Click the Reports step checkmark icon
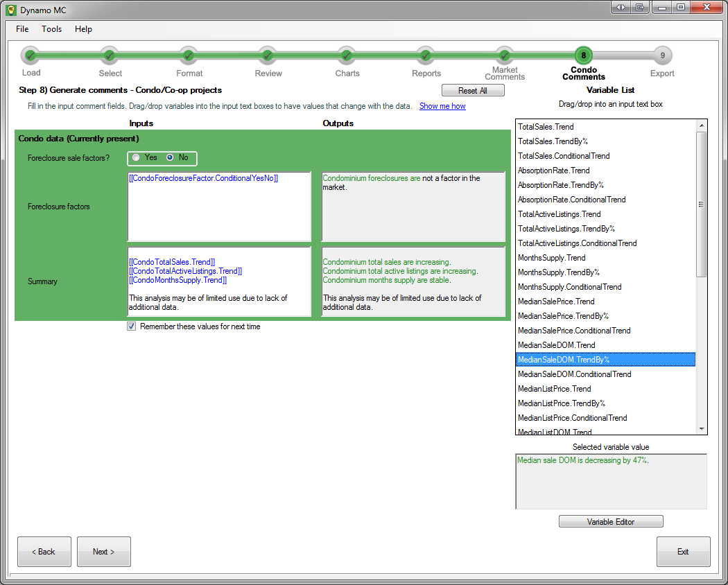This screenshot has width=728, height=585. 426,55
